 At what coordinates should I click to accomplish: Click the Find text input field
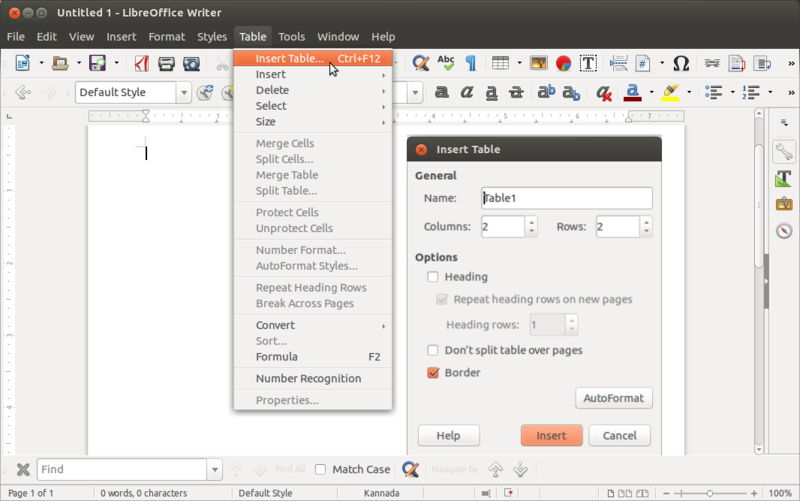point(122,469)
